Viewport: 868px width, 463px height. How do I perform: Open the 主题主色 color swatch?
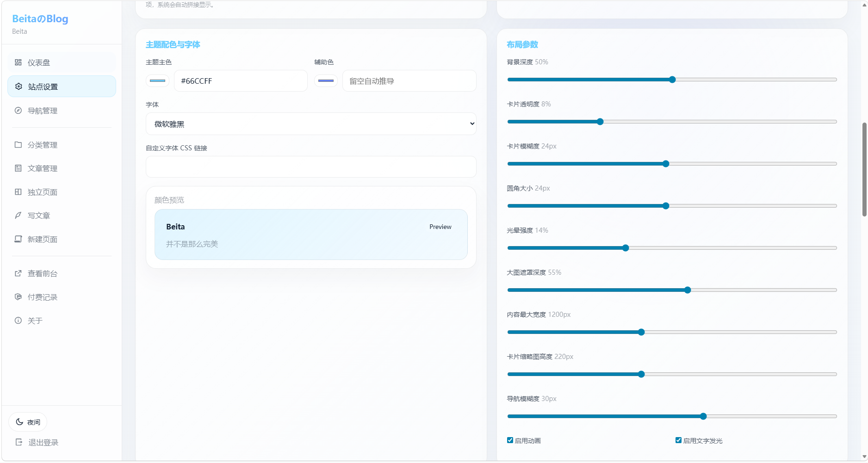point(157,81)
